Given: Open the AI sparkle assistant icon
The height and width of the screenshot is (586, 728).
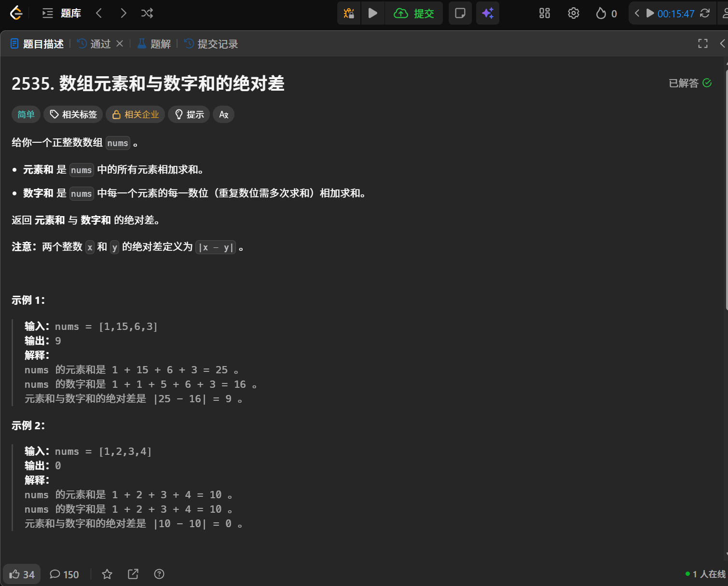Looking at the screenshot, I should (488, 13).
